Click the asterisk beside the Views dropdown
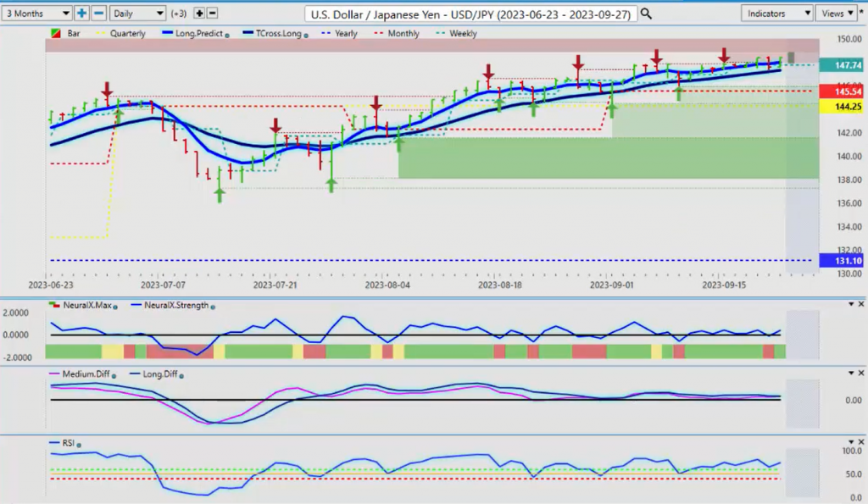The height and width of the screenshot is (504, 868). pos(861,12)
